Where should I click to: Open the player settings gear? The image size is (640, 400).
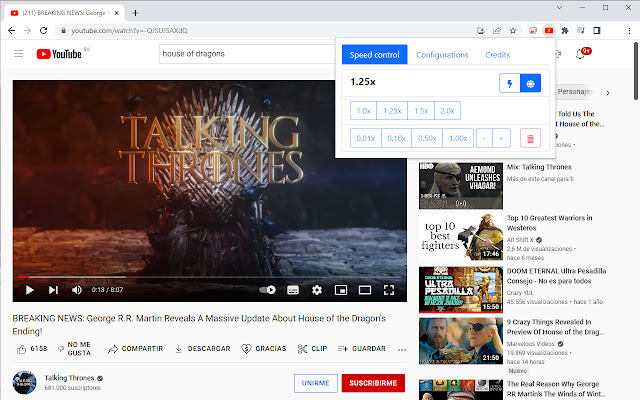[317, 290]
